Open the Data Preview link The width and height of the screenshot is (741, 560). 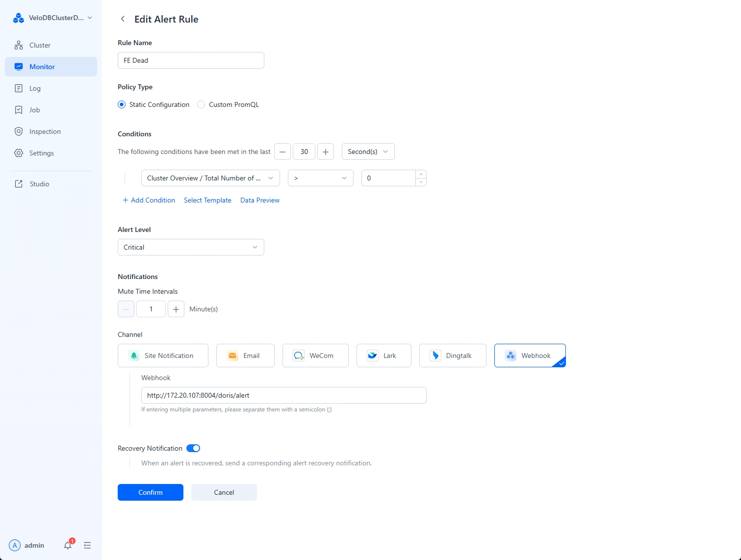(259, 200)
